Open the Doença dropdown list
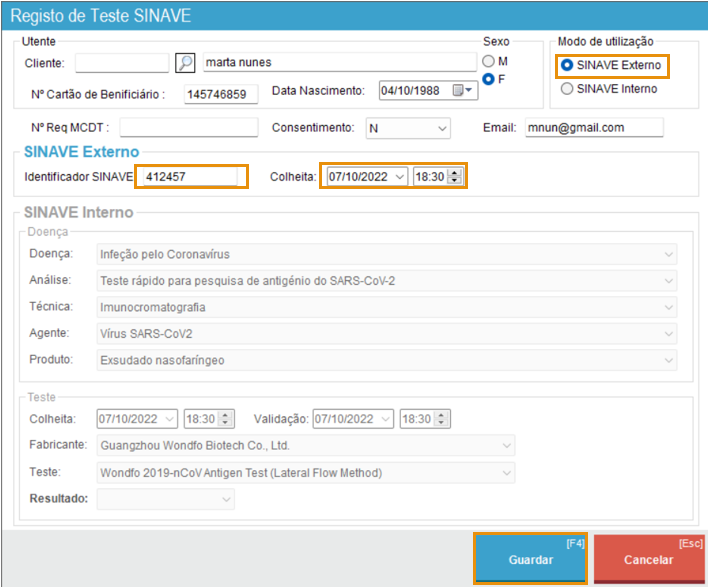Image resolution: width=708 pixels, height=587 pixels. tap(668, 254)
